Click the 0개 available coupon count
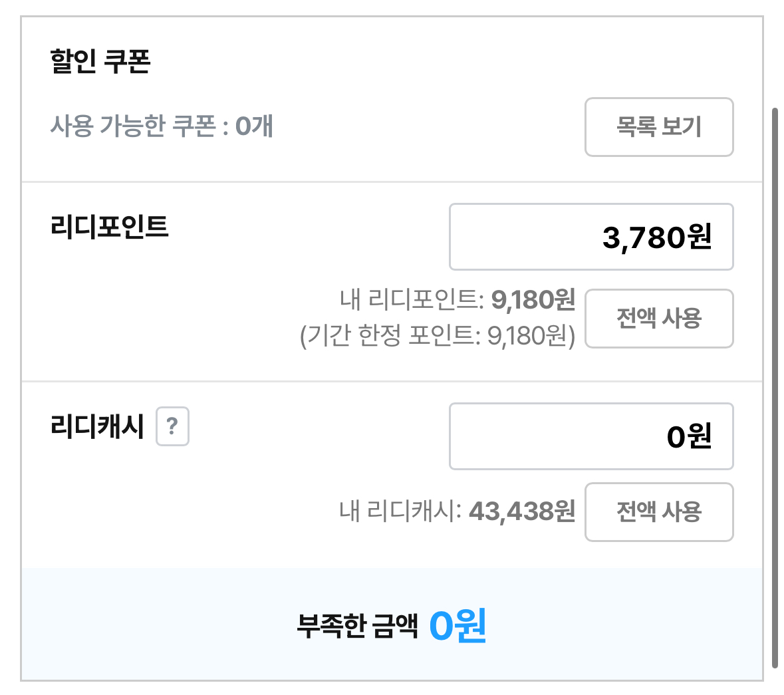The image size is (784, 695). [254, 126]
